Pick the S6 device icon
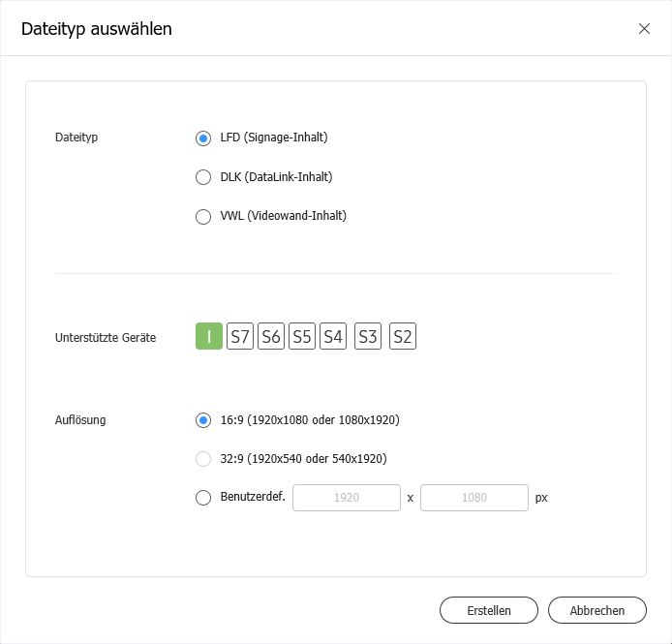This screenshot has height=644, width=672. pyautogui.click(x=271, y=337)
